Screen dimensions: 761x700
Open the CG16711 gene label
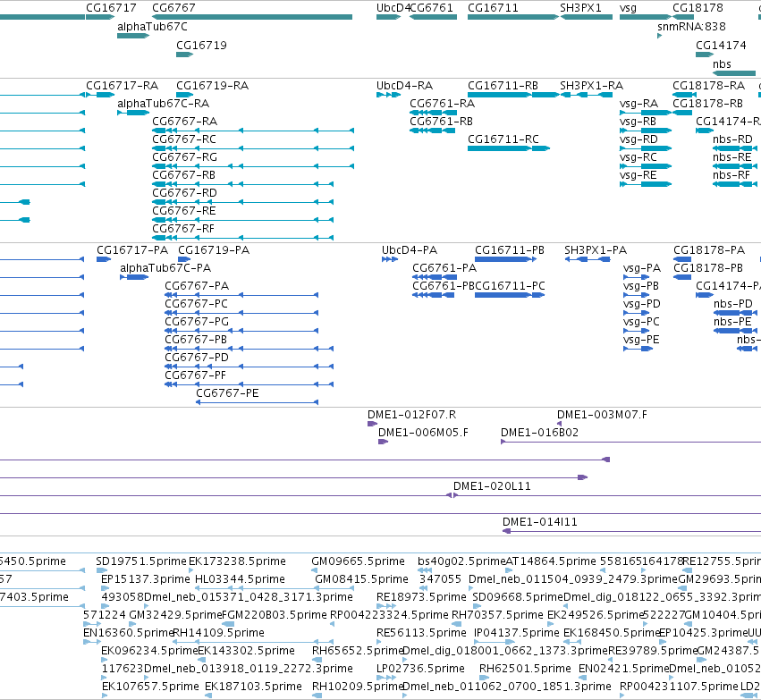point(493,8)
